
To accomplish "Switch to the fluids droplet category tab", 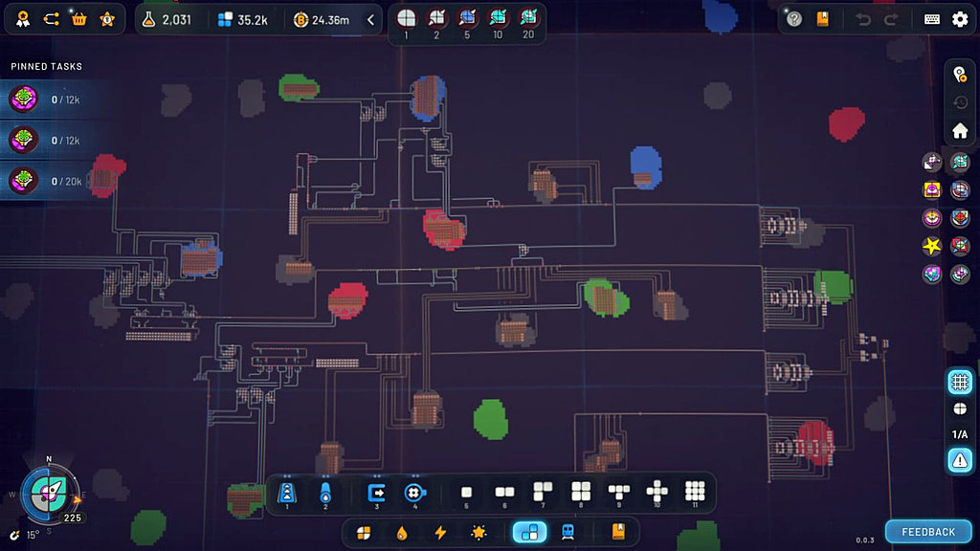I will pyautogui.click(x=402, y=532).
